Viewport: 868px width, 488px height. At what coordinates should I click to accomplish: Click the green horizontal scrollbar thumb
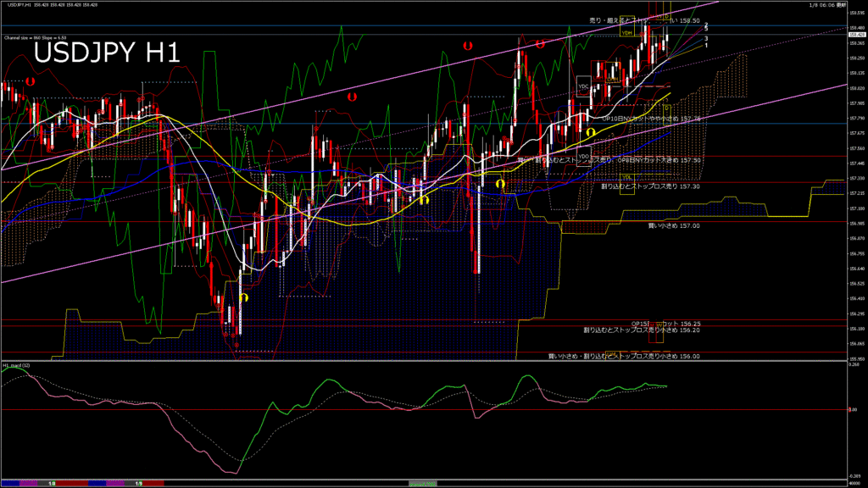tap(423, 483)
